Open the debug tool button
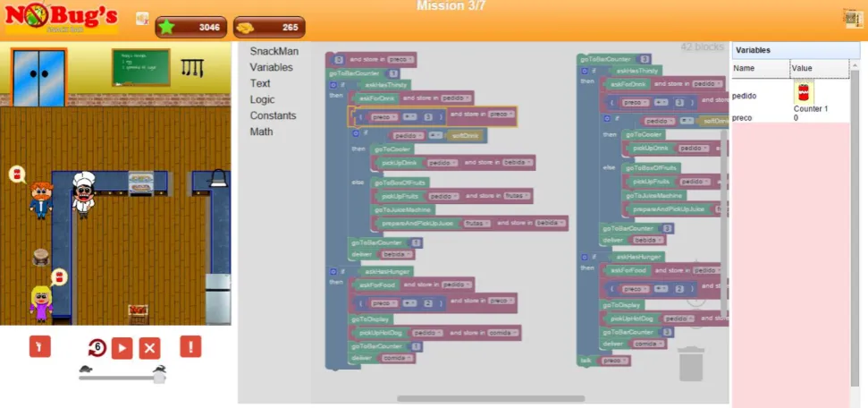This screenshot has height=408, width=868. tap(40, 346)
